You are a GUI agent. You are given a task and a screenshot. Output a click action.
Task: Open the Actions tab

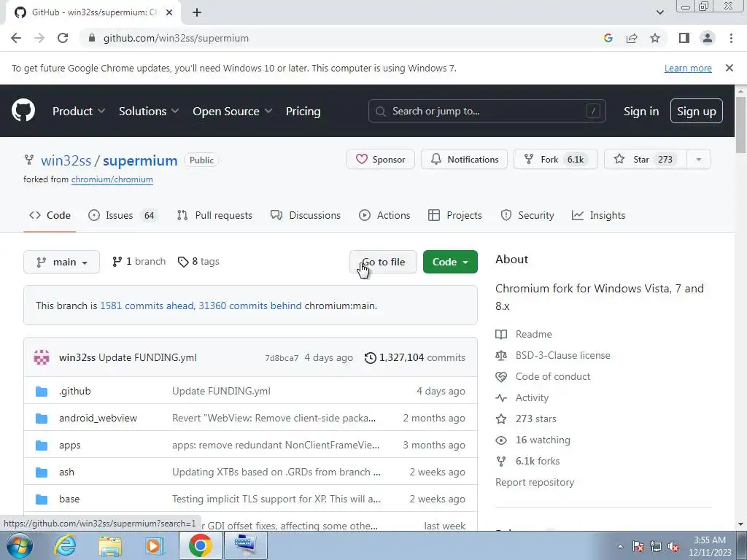coord(384,215)
